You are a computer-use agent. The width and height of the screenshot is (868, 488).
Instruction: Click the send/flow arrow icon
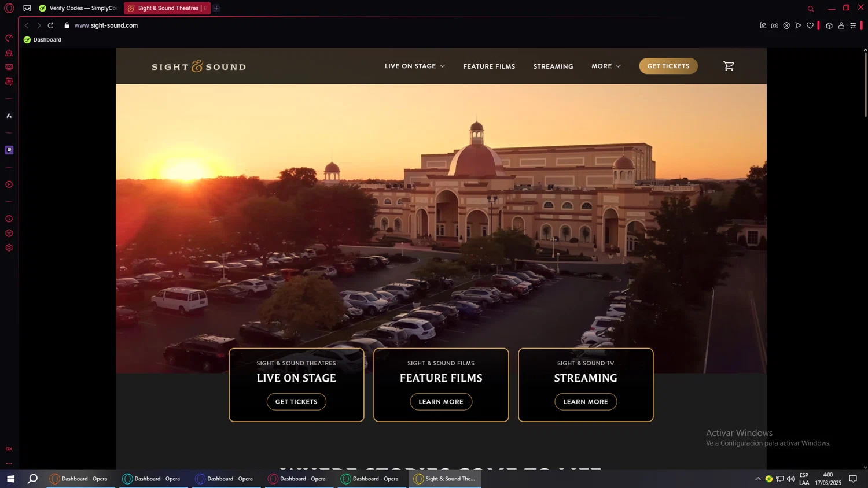(x=798, y=25)
